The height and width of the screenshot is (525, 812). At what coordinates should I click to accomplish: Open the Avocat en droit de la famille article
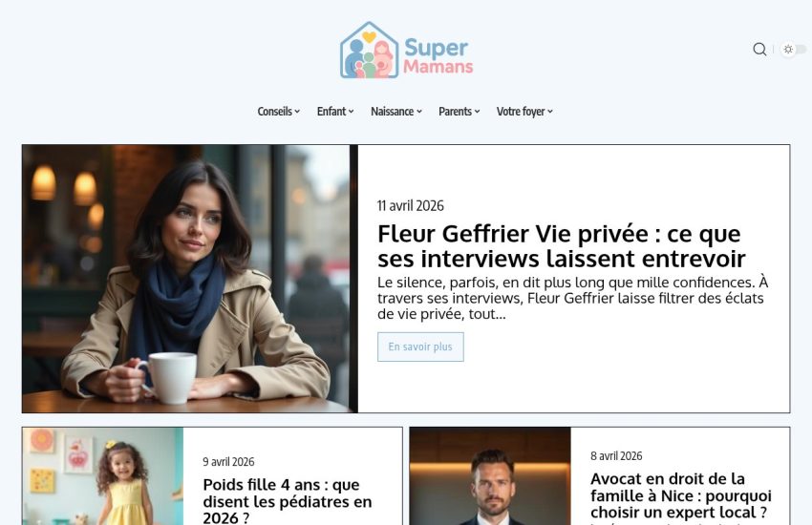(681, 495)
